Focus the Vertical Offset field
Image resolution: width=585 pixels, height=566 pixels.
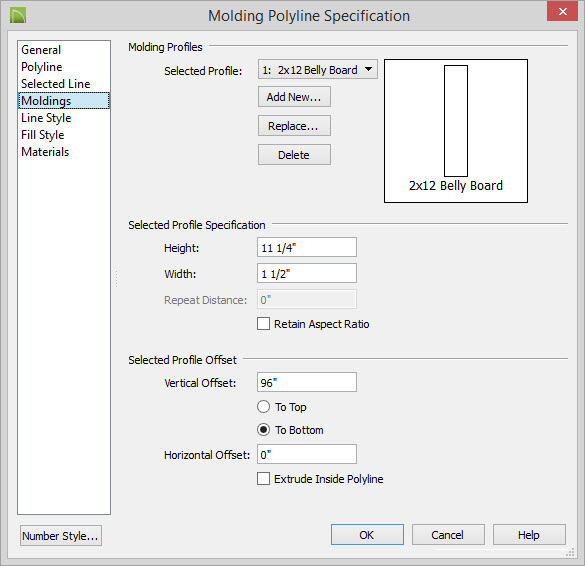click(x=307, y=382)
